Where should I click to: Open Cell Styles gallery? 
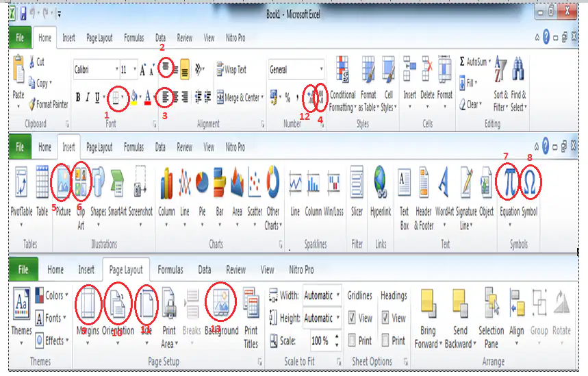(x=387, y=84)
